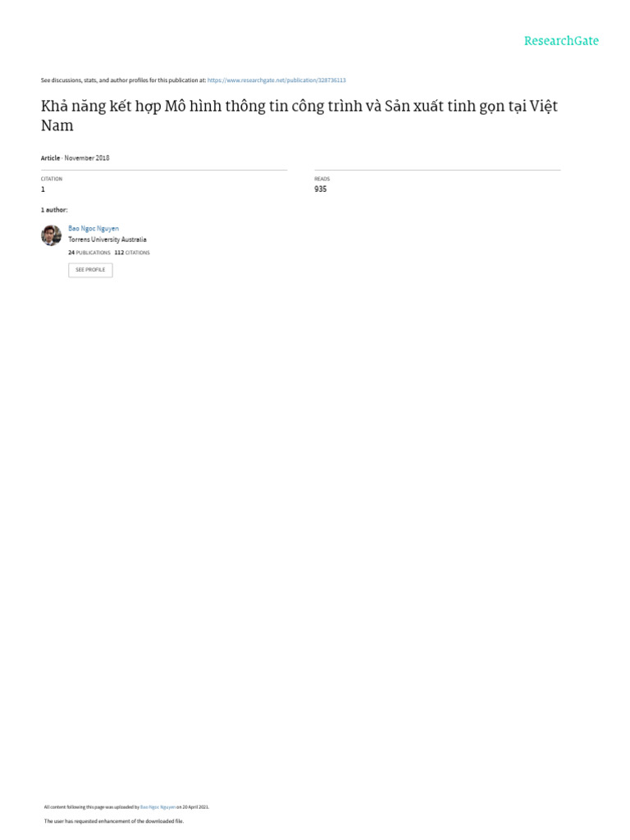Screen dimensions: 630x840
Task: Click the 112 CITATIONS count
Action: coord(132,253)
